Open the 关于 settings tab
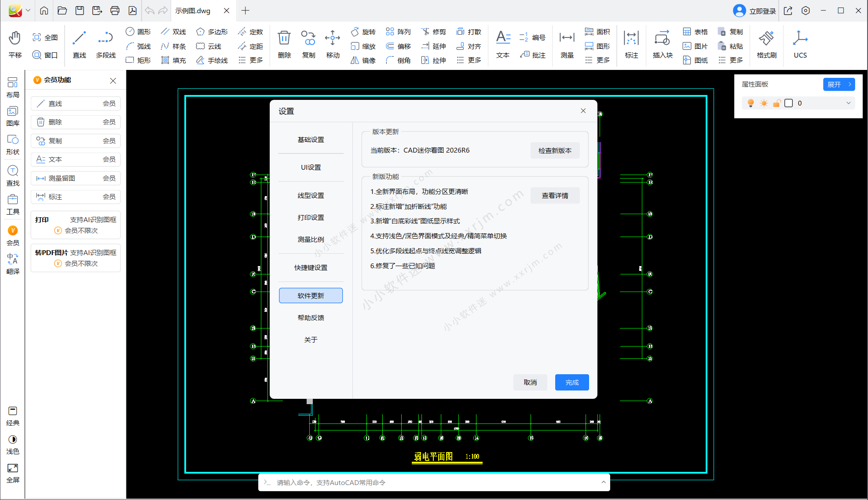The width and height of the screenshot is (868, 500). click(311, 339)
